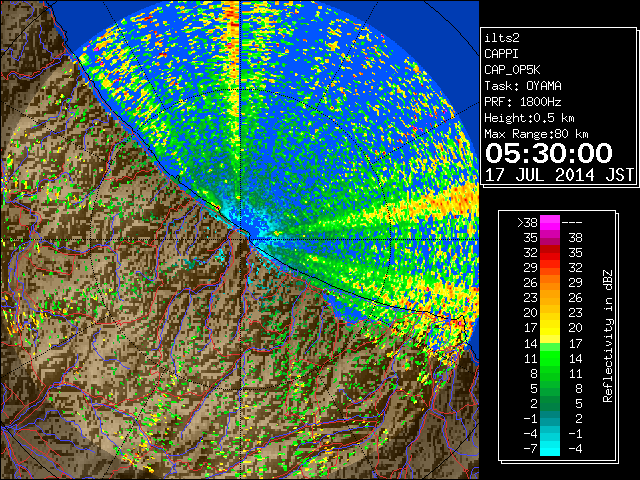
Task: Click the '-7' legend value
Action: (x=530, y=449)
